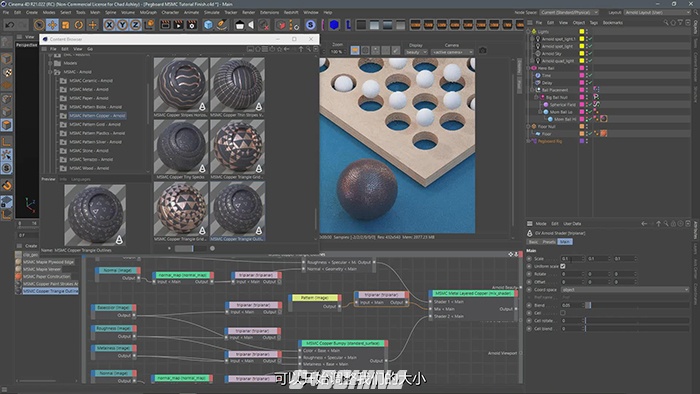The image size is (700, 394).
Task: Open Edit Render Settings icon
Action: tap(192, 25)
